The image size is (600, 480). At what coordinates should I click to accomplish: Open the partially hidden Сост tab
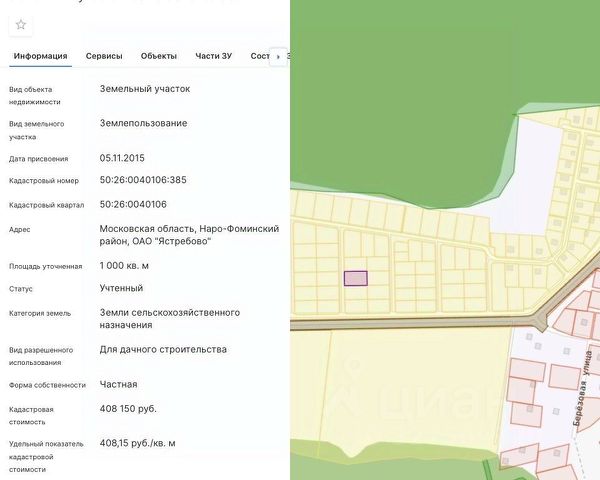pos(260,56)
